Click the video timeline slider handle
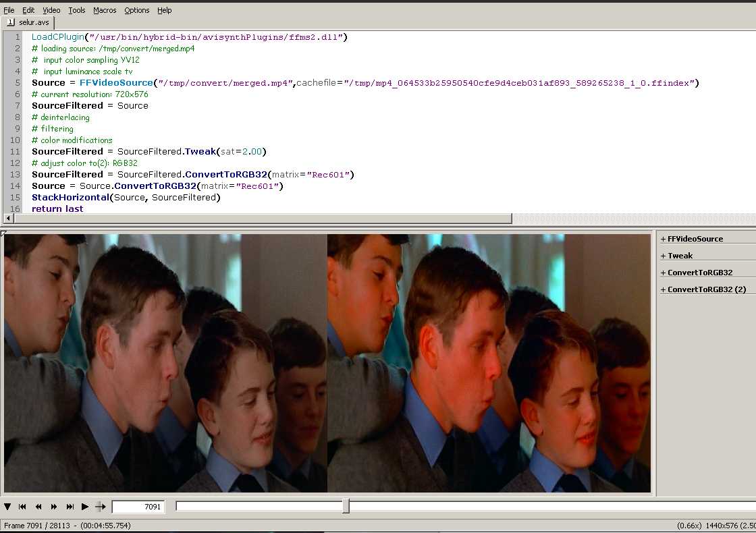The image size is (756, 533). click(x=346, y=506)
